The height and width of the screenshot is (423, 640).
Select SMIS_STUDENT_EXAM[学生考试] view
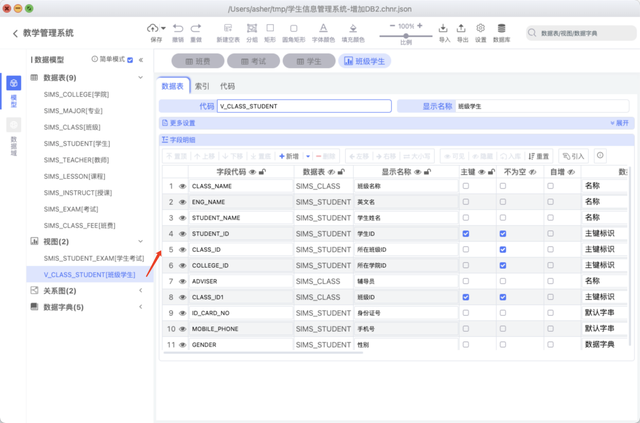[94, 258]
